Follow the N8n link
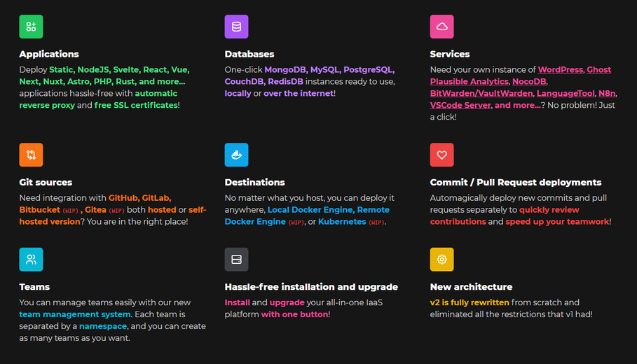Screen dimensions: 637x364 (607, 93)
